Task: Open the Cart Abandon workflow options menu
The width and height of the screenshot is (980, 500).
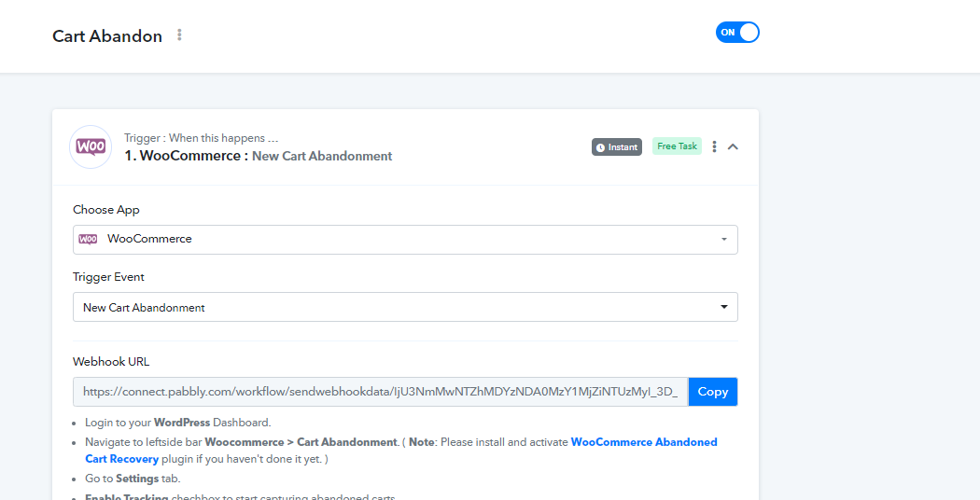Action: (x=179, y=35)
